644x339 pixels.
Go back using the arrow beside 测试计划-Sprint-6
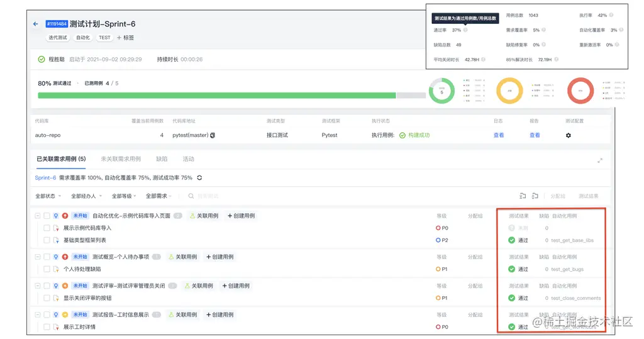tap(36, 24)
